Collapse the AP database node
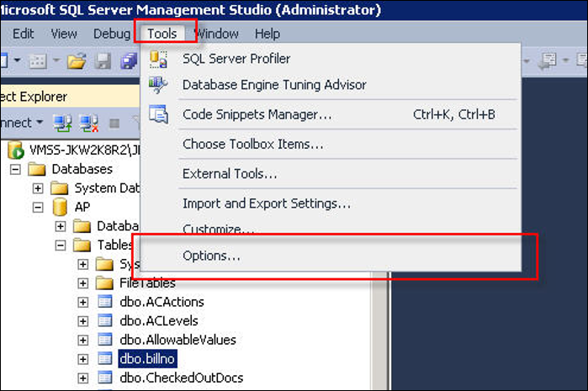588x391 pixels. coord(38,208)
